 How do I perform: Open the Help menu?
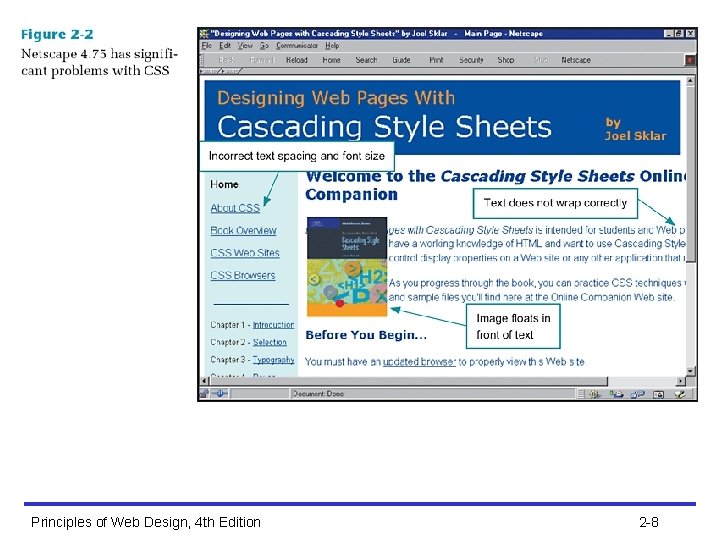pyautogui.click(x=332, y=46)
